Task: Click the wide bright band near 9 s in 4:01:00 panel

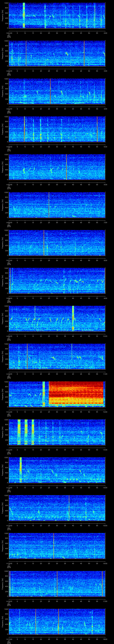Action: coord(24,16)
